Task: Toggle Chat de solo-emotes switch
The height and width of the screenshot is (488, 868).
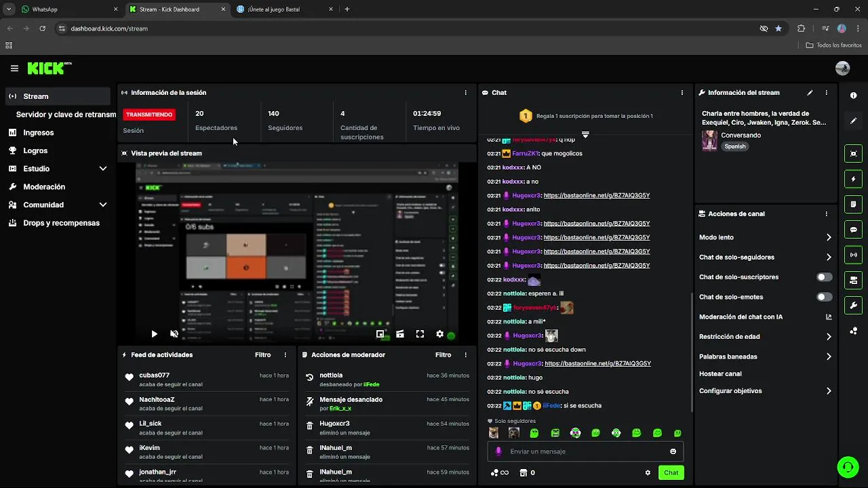Action: pos(824,297)
